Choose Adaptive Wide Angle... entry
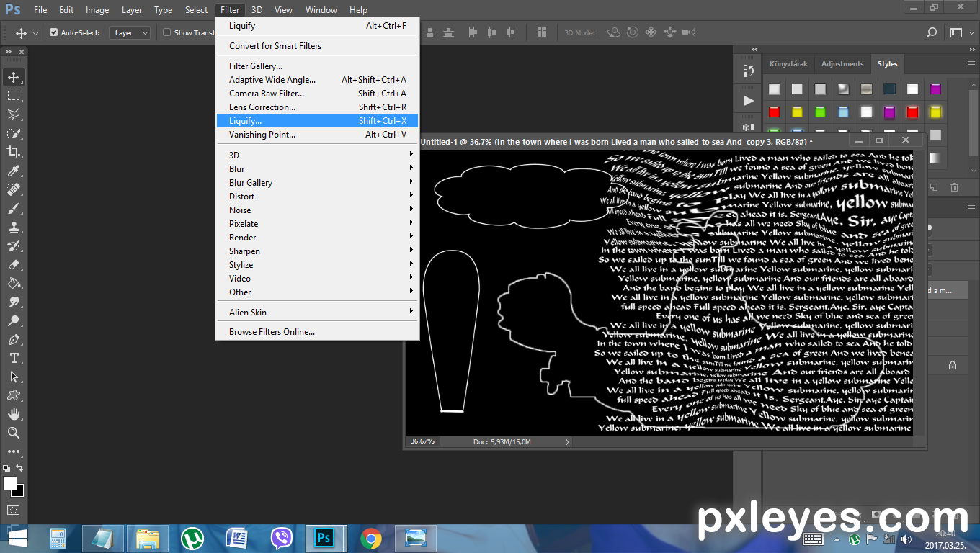Screen dimensions: 980x553 tap(317, 79)
